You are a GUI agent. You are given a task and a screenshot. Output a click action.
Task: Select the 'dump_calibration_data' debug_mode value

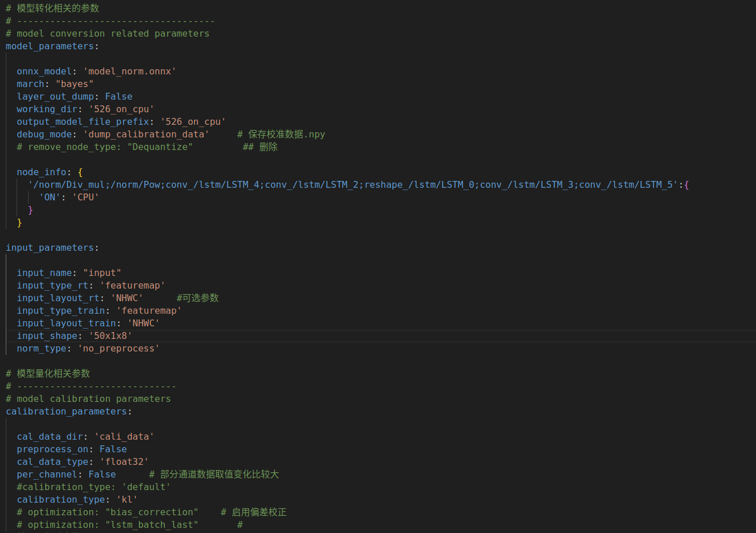pos(146,135)
